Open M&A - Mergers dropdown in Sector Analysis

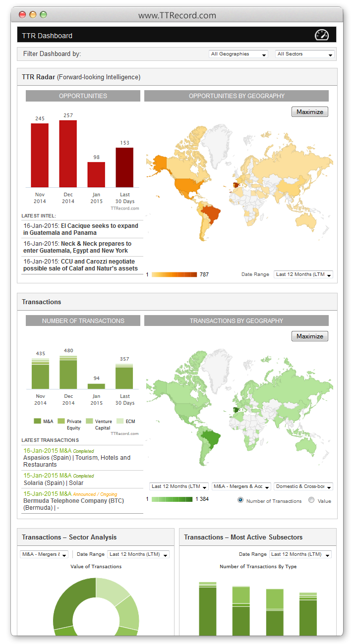point(44,554)
